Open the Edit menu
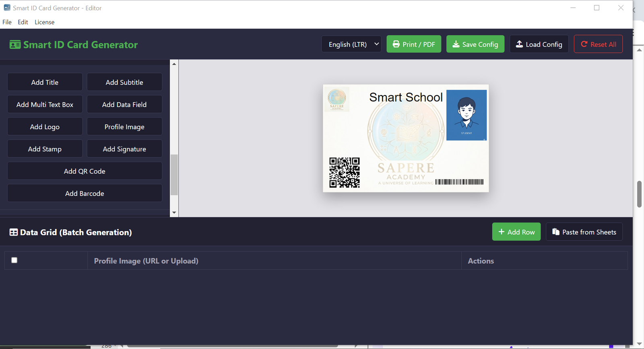This screenshot has height=349, width=644. [x=23, y=22]
